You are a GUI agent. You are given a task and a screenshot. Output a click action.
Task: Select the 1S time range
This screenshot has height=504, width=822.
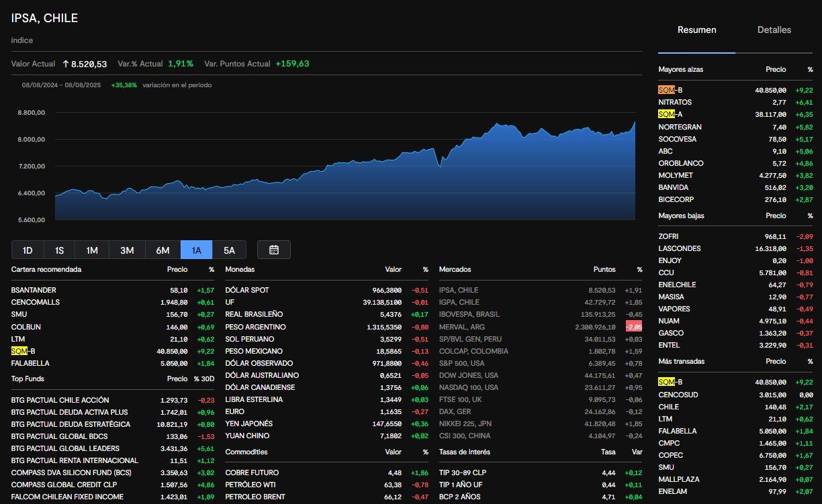tap(59, 250)
